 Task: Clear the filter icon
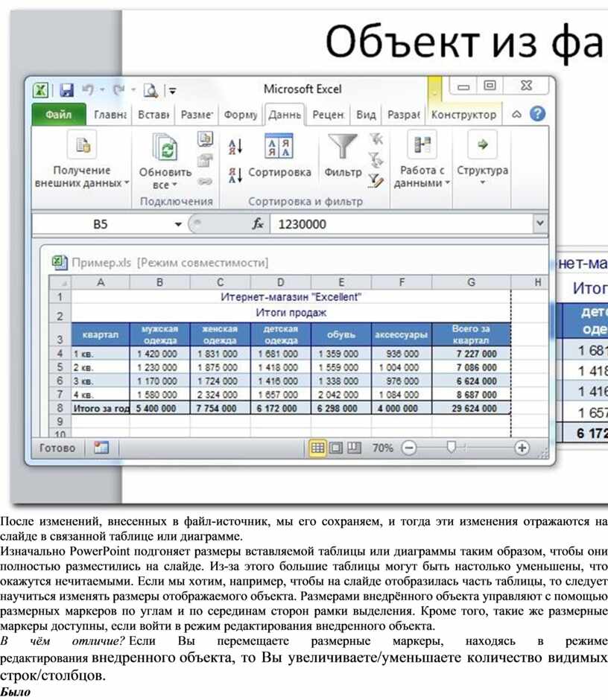click(x=376, y=139)
